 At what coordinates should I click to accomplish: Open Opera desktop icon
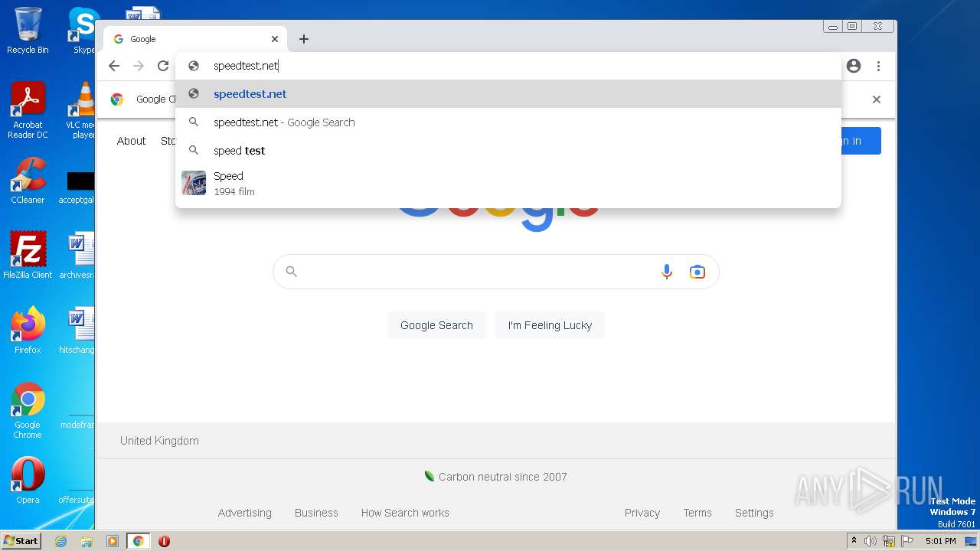point(28,481)
